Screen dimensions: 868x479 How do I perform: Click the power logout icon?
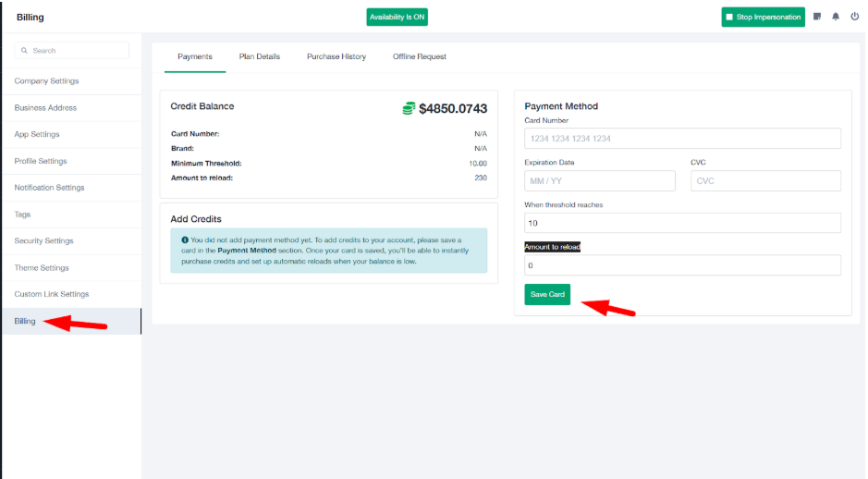[854, 17]
